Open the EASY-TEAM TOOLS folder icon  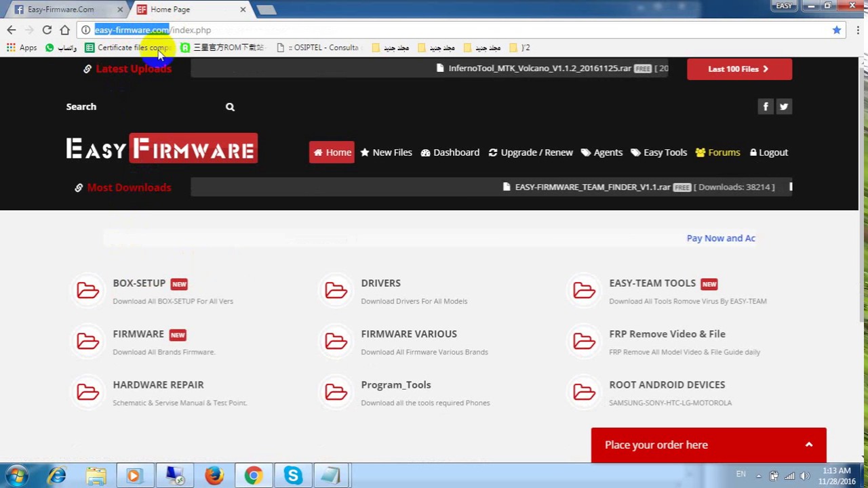584,291
